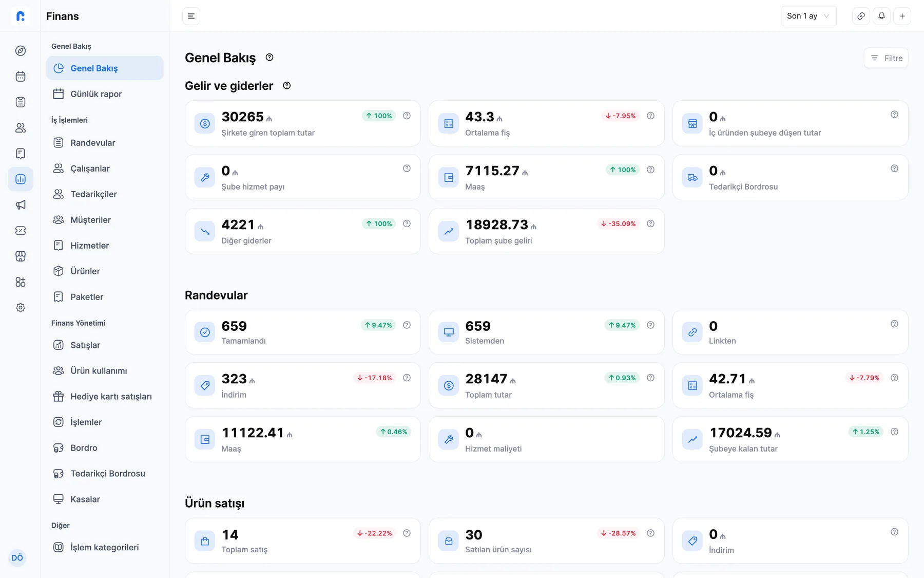Open Bordro menu item
The image size is (924, 578).
(x=105, y=448)
